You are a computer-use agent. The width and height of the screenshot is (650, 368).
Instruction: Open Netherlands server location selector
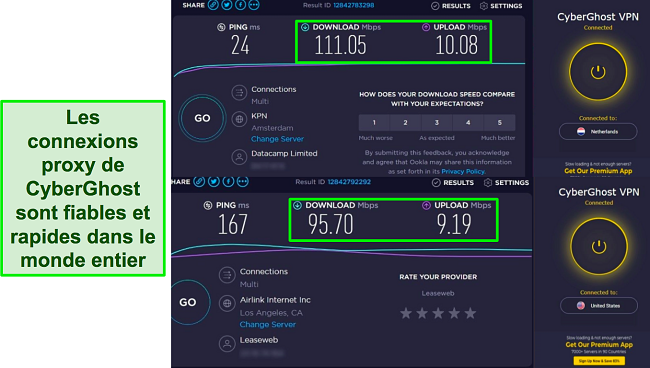pos(598,131)
